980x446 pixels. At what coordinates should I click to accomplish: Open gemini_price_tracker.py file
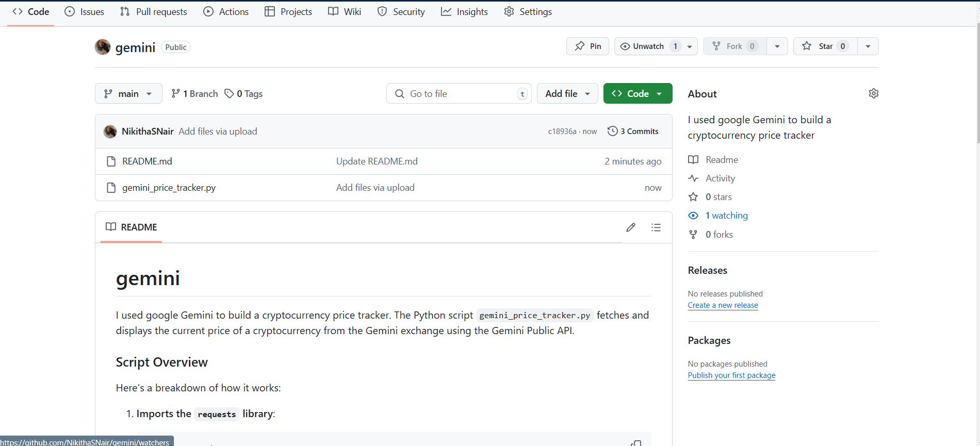tap(169, 188)
